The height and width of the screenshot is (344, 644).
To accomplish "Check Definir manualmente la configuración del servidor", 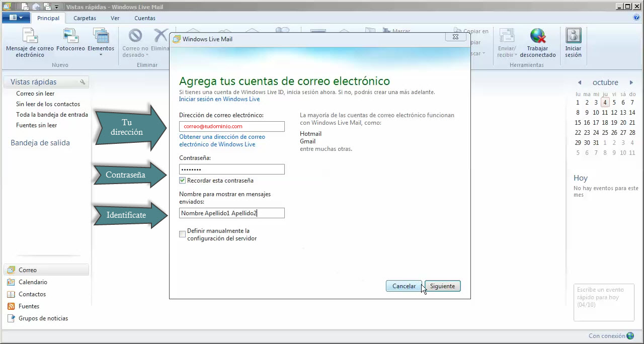I will [183, 234].
